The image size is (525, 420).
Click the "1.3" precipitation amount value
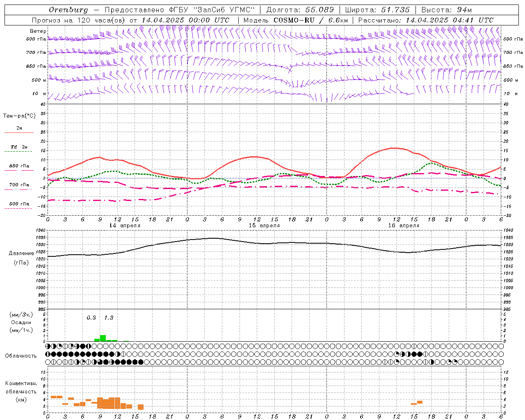[x=109, y=317]
